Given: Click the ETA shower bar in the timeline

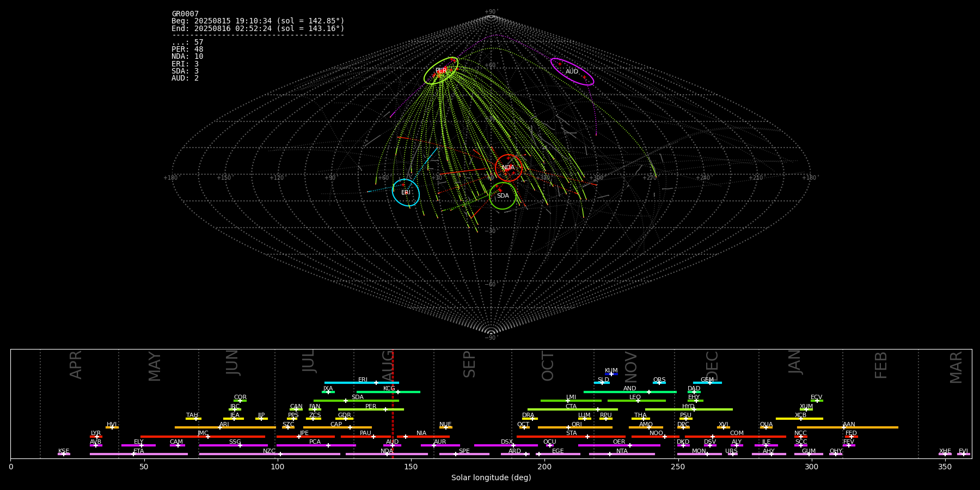Looking at the screenshot, I should pyautogui.click(x=138, y=454).
